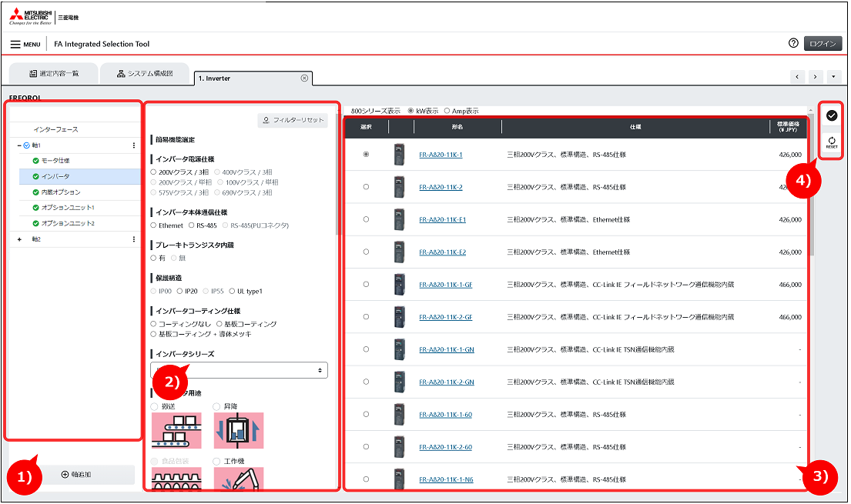
Task: Click the product list vertical scrollbar
Action: pos(812,185)
